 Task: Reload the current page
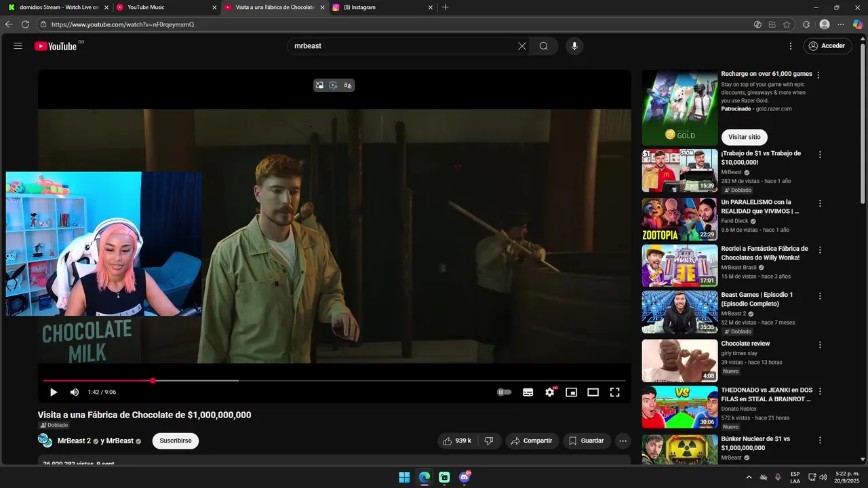pyautogui.click(x=25, y=24)
